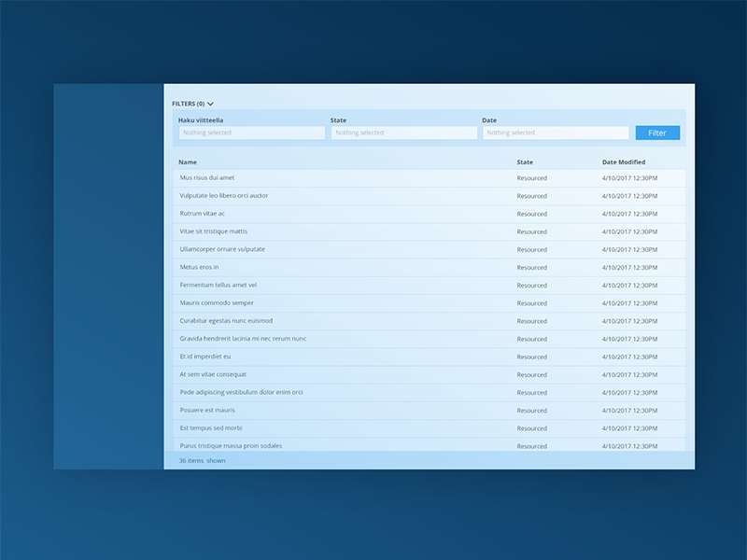
Task: Sort by the State column header
Action: (x=523, y=160)
